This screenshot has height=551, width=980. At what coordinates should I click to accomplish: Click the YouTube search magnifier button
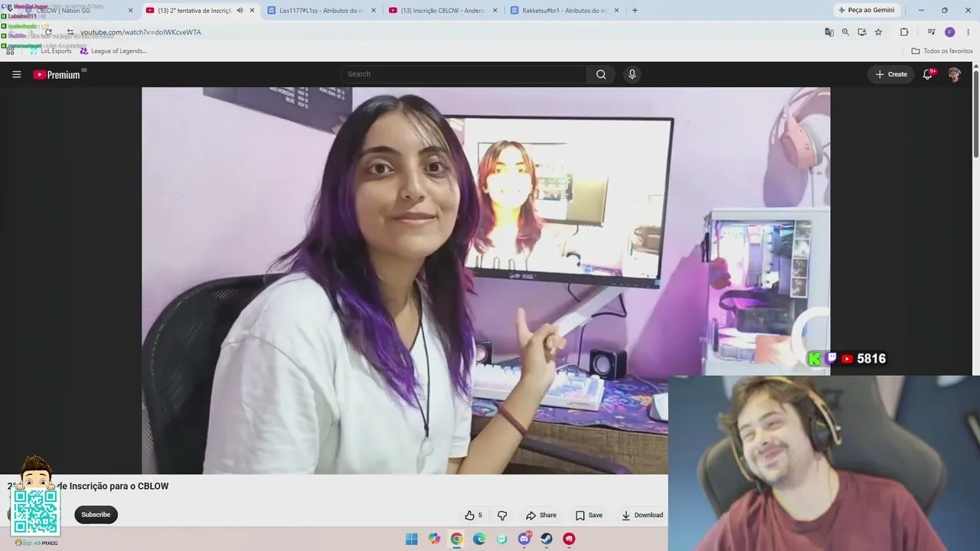601,74
